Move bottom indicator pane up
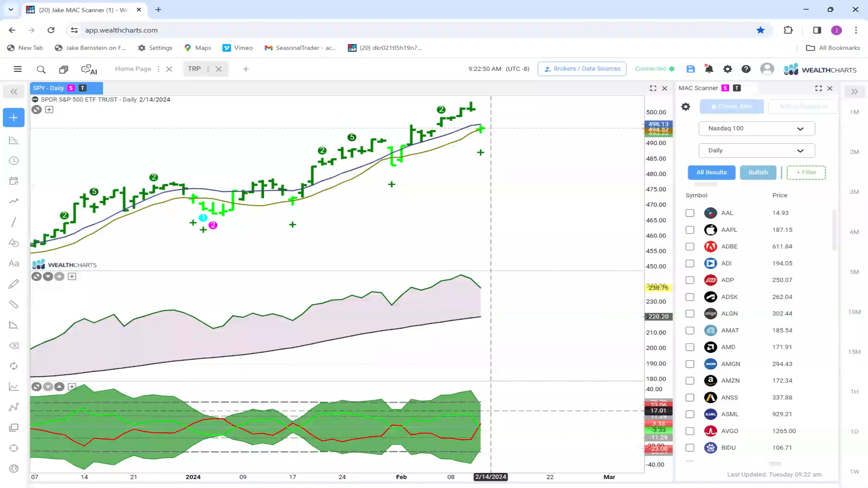Viewport: 868px width, 488px height. click(x=59, y=387)
